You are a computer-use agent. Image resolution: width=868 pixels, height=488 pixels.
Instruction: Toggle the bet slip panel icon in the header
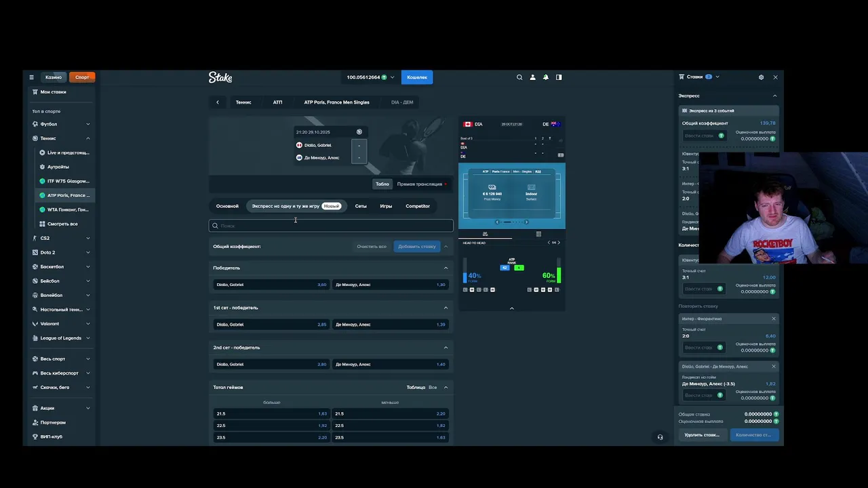[x=559, y=77]
